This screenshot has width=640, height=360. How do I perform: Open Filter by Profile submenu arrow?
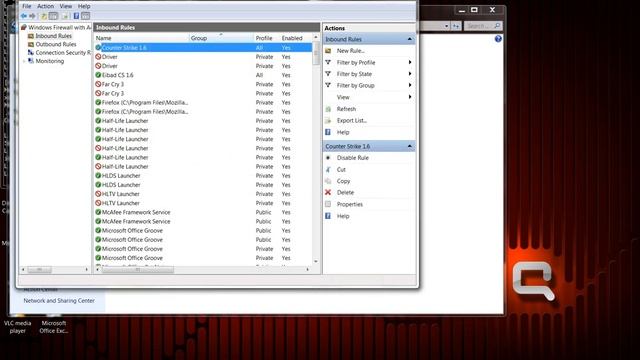[410, 62]
